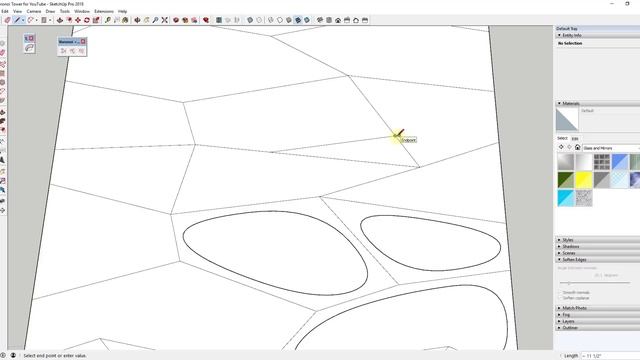The width and height of the screenshot is (640, 360).
Task: Expand the Shadows panel
Action: tap(560, 247)
